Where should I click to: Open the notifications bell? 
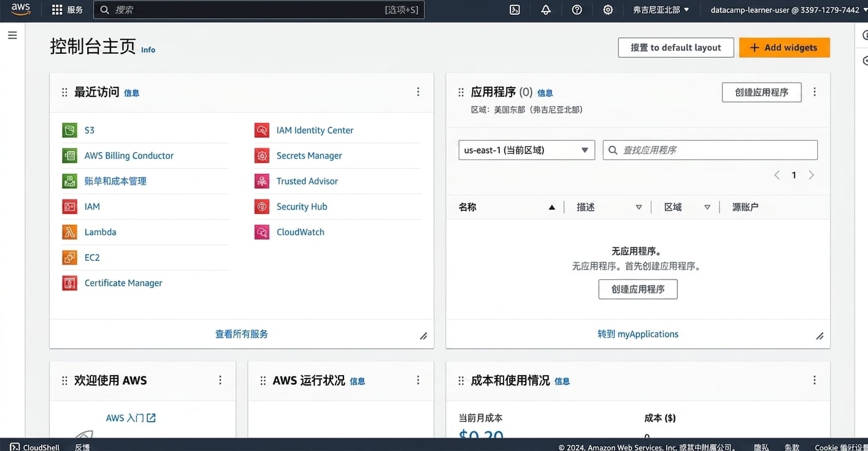pyautogui.click(x=546, y=10)
